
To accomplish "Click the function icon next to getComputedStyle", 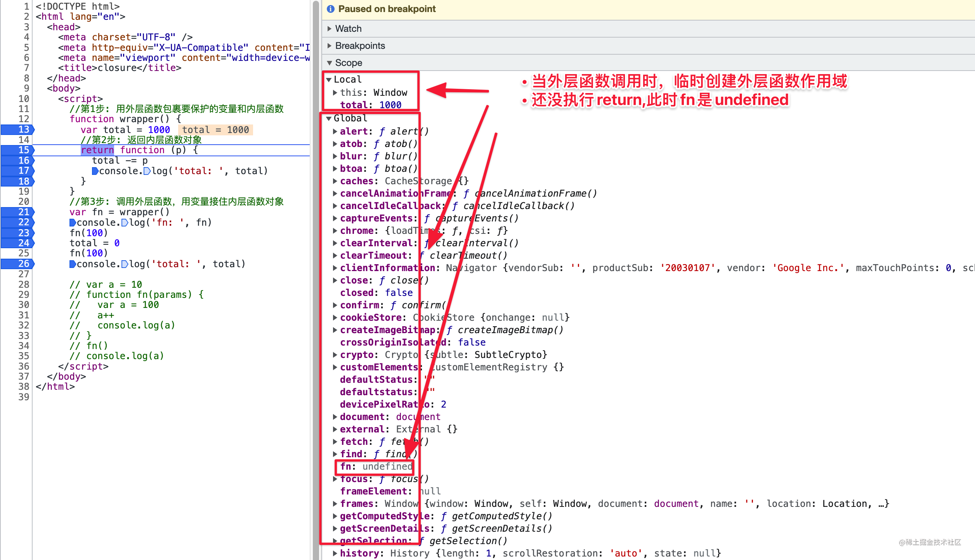I will (x=444, y=516).
